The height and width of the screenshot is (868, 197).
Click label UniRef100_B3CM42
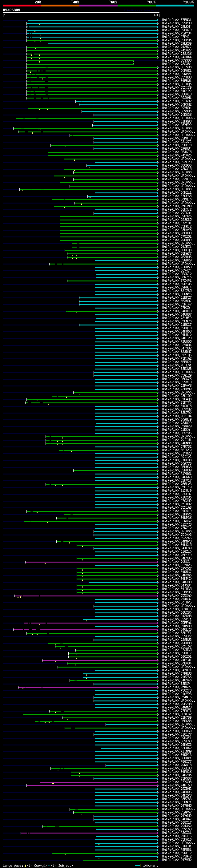(177, 748)
